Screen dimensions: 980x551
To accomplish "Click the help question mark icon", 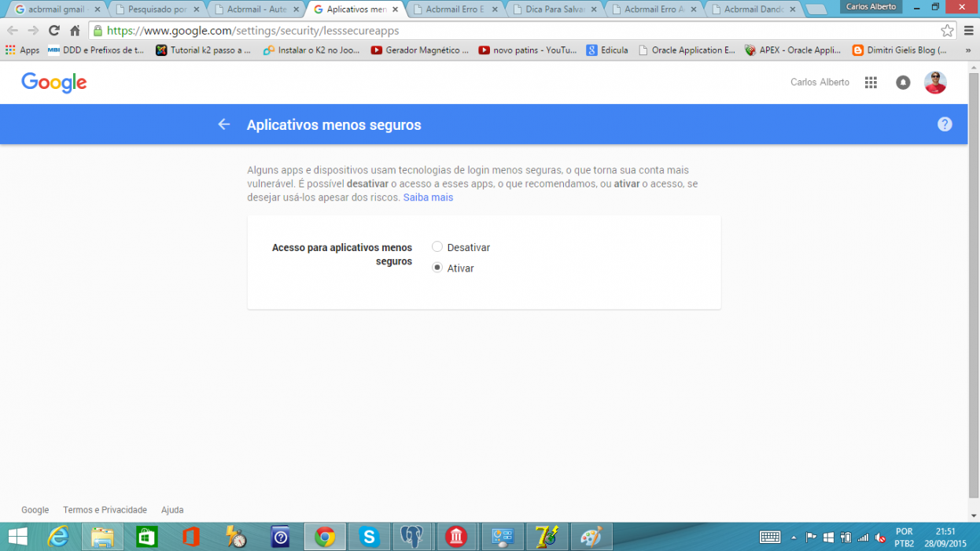I will [945, 124].
